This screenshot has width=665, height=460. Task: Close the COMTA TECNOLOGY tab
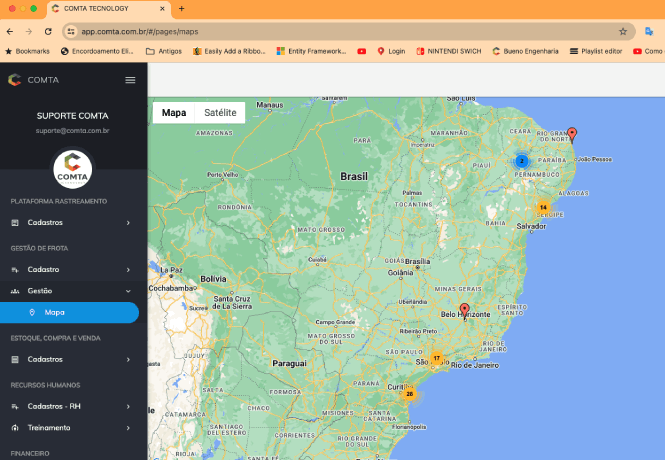tap(162, 8)
